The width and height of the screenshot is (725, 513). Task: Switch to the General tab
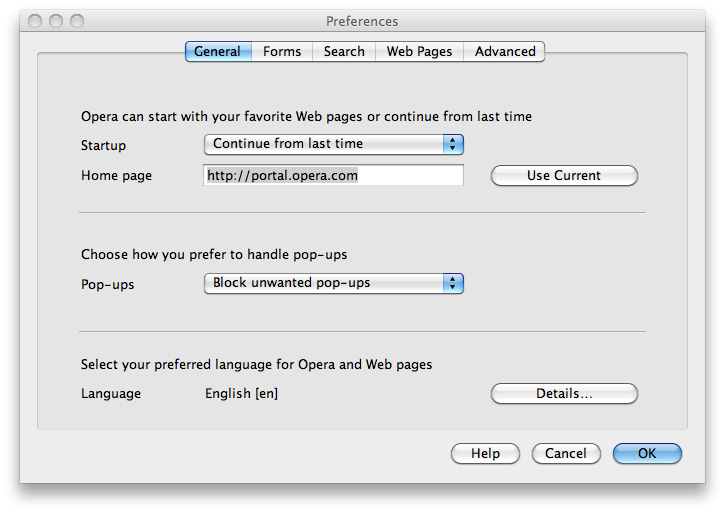(217, 51)
